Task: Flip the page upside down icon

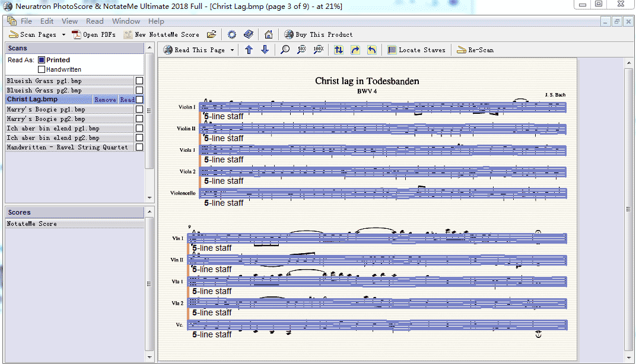Action: coord(338,50)
